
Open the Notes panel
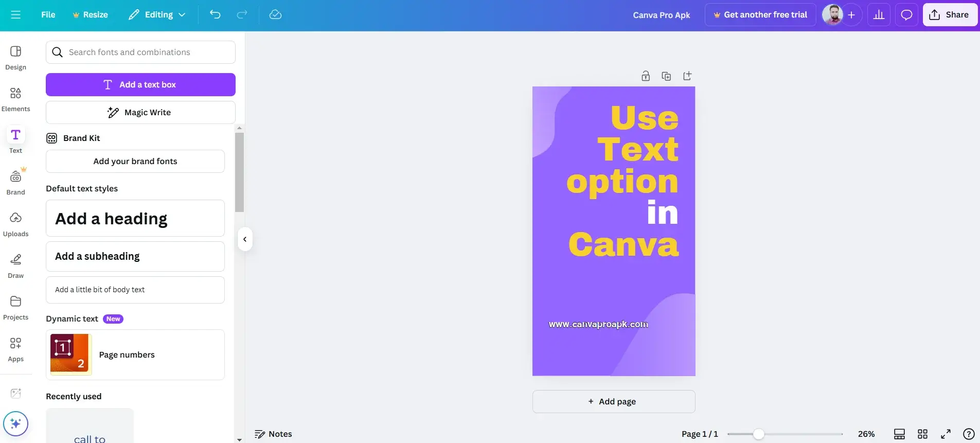coord(273,434)
